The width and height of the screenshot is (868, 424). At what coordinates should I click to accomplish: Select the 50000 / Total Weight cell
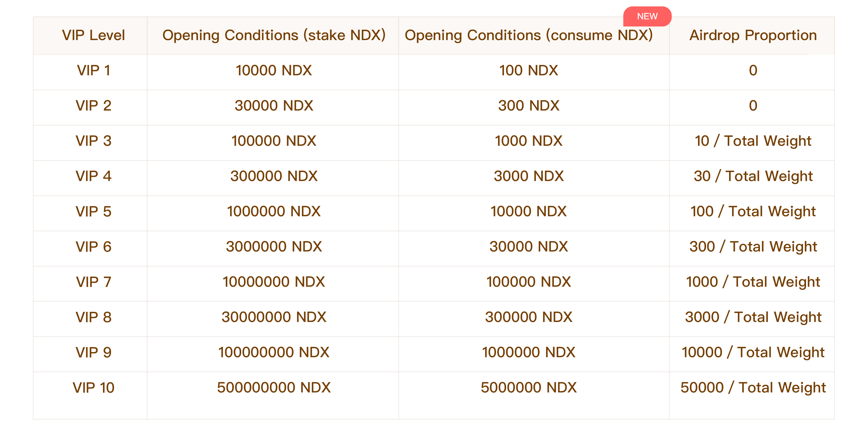pyautogui.click(x=753, y=388)
